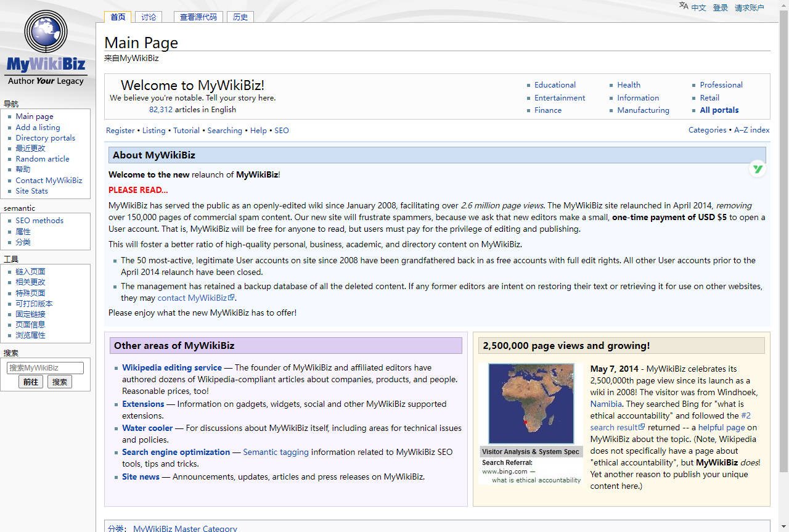This screenshot has width=789, height=532.
Task: Open the All portals link
Action: coord(719,110)
